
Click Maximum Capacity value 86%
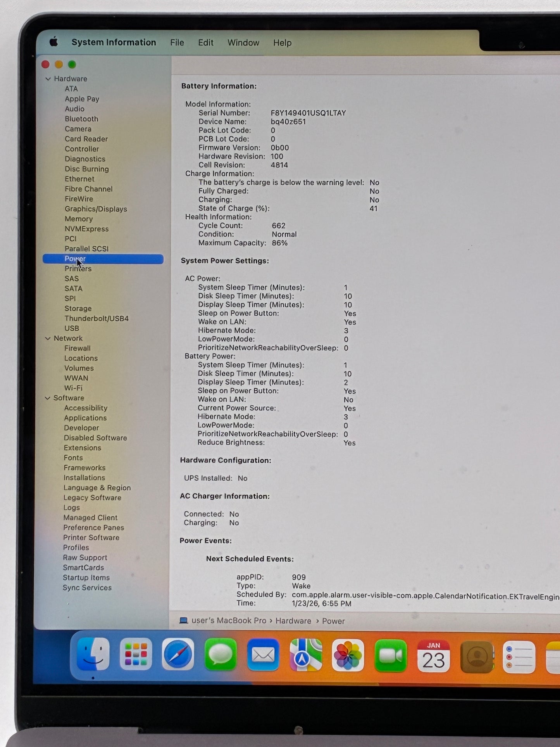pos(279,243)
